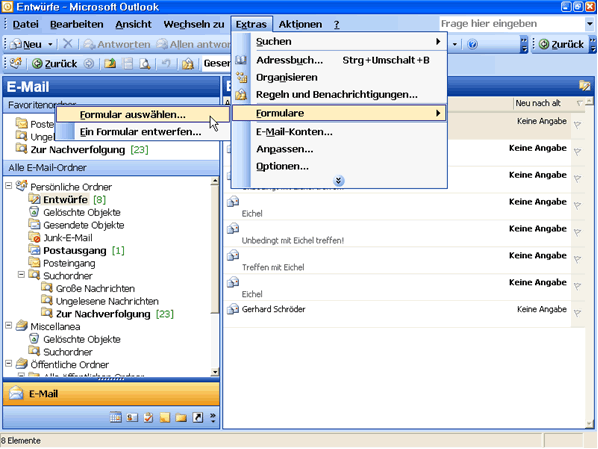The image size is (598, 449).
Task: Click the E-Mail navigation pane button
Action: [111, 394]
